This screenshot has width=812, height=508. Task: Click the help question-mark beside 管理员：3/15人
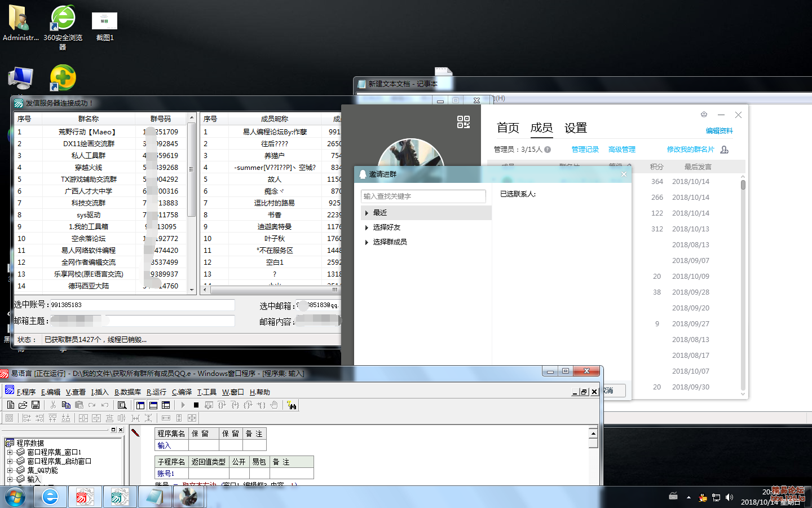click(546, 150)
